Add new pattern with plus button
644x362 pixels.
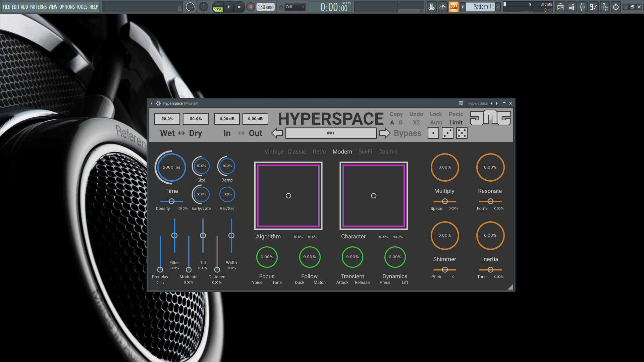coord(498,7)
